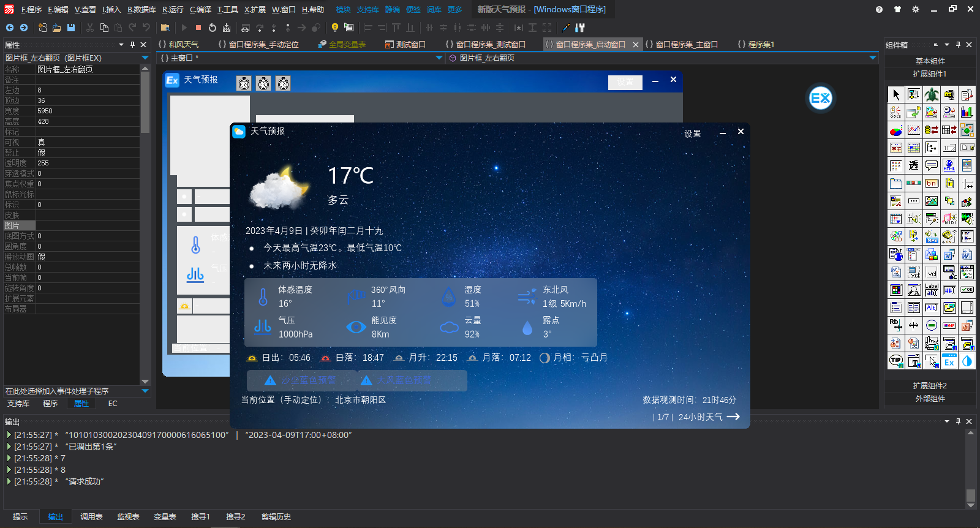Viewport: 980px width, 528px height.
Task: Click the Restart circular arrow icon
Action: click(x=213, y=28)
